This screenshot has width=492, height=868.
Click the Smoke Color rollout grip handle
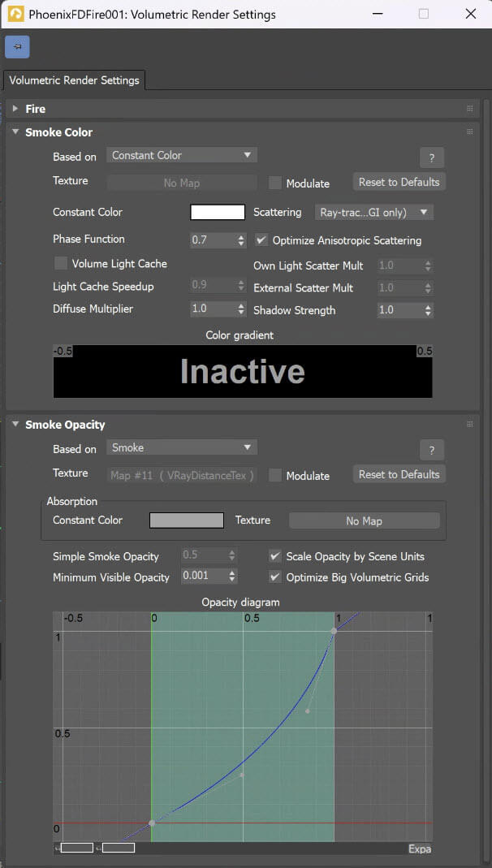click(x=470, y=132)
